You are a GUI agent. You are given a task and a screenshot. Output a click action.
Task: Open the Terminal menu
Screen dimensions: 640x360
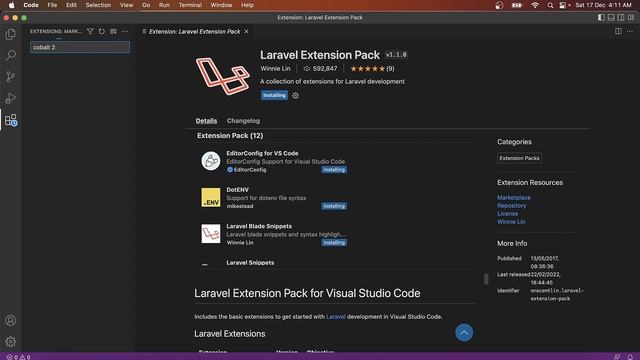pos(190,5)
